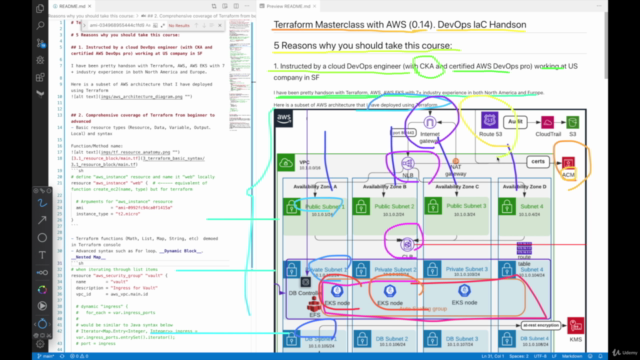Adjust the line width tool in drawing palette
The image size is (640, 360).
[x=42, y=272]
